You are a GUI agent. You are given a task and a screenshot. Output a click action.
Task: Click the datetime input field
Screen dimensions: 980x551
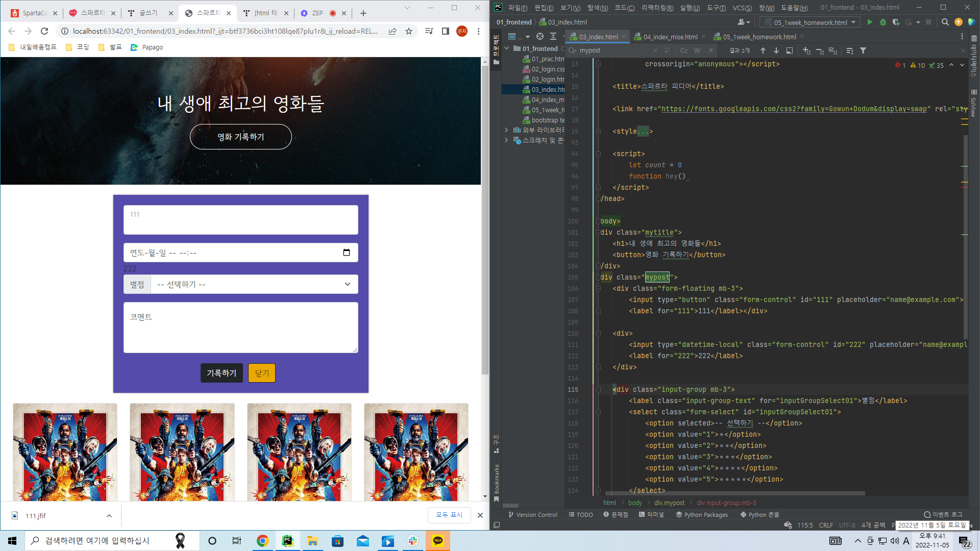point(240,253)
